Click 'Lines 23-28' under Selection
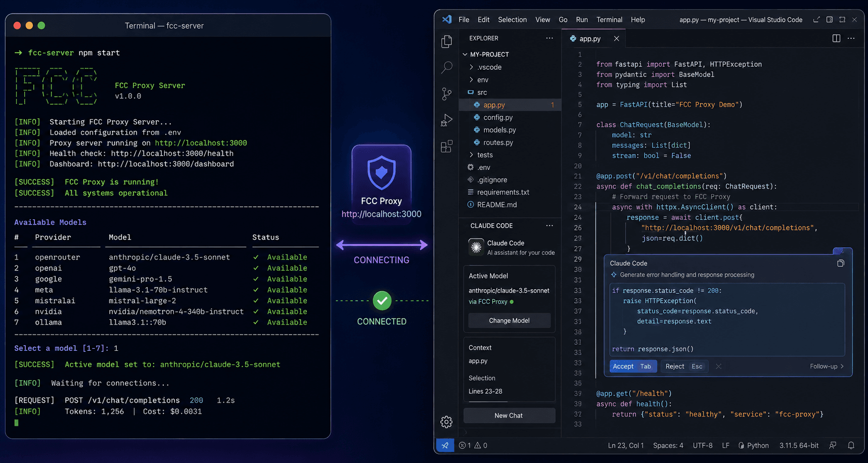 point(485,391)
